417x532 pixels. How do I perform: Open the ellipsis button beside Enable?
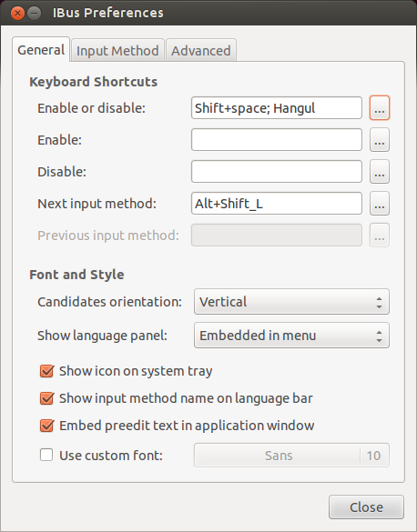[x=380, y=139]
